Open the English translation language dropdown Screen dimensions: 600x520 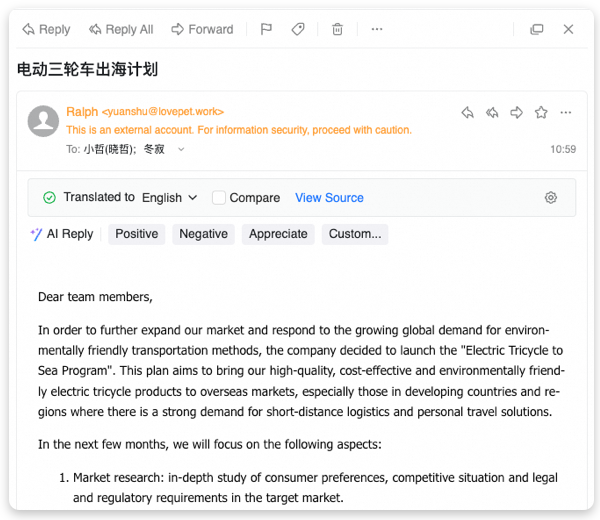tap(170, 198)
